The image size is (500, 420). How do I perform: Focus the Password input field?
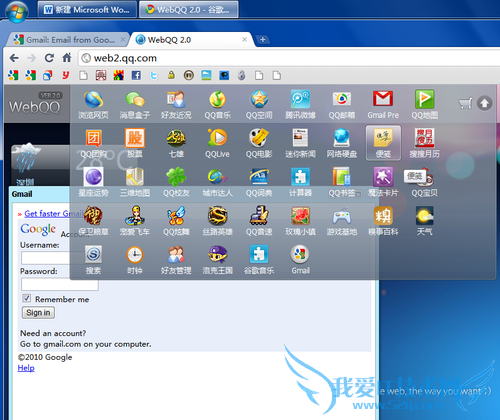60,284
